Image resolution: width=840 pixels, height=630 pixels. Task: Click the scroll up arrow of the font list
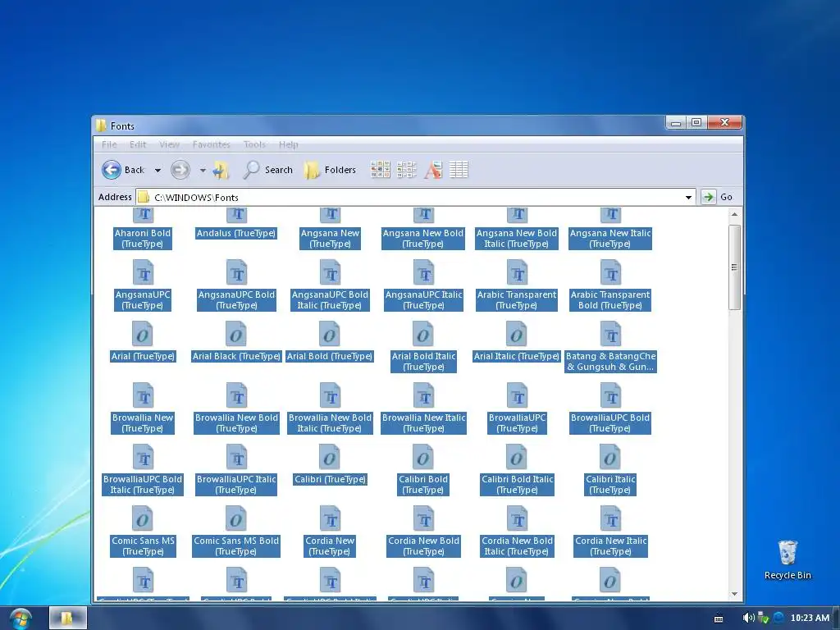734,214
